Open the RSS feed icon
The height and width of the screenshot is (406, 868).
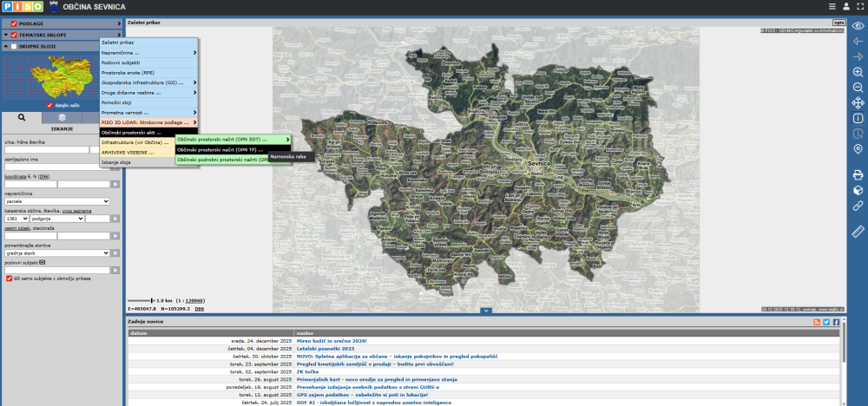pyautogui.click(x=816, y=322)
